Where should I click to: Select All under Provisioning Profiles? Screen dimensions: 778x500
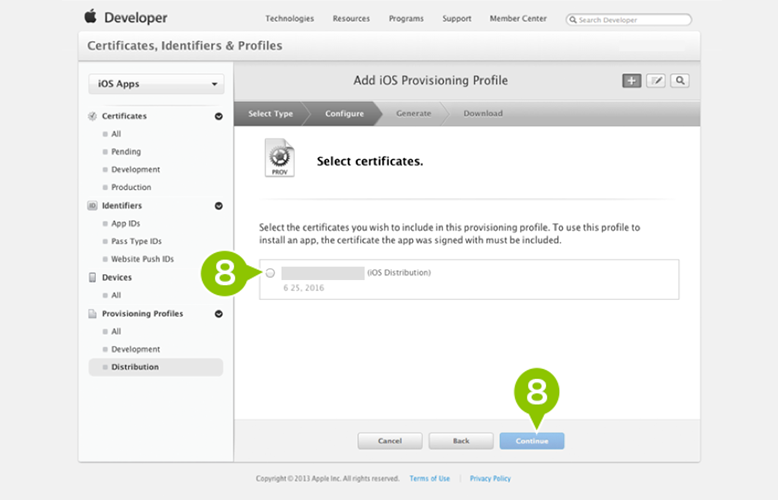(116, 332)
